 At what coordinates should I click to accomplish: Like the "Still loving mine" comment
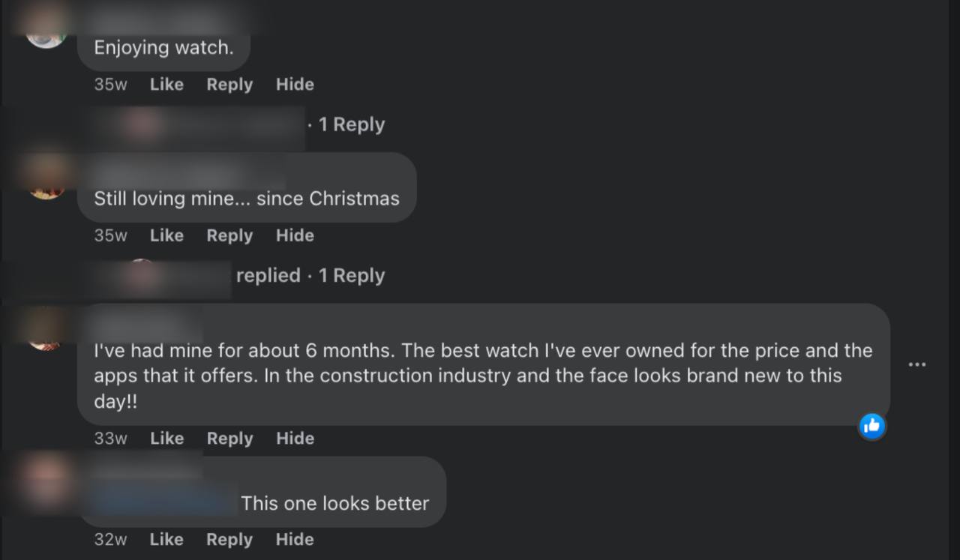coord(166,235)
